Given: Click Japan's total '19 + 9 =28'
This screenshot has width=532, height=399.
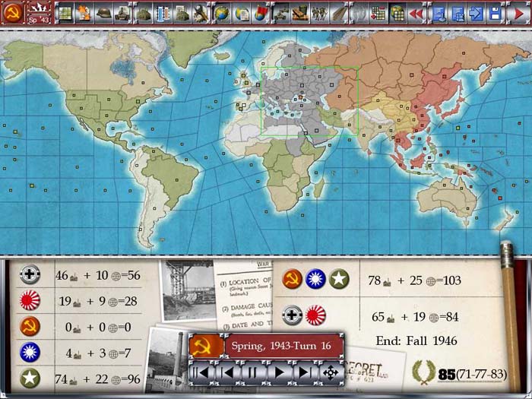Looking at the screenshot, I should tap(98, 301).
